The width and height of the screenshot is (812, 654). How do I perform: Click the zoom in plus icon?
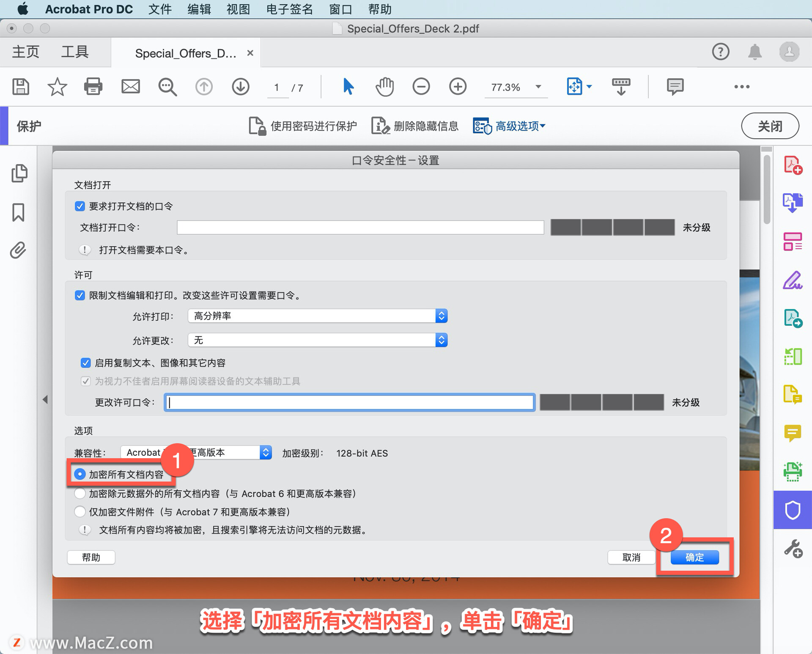click(x=458, y=87)
